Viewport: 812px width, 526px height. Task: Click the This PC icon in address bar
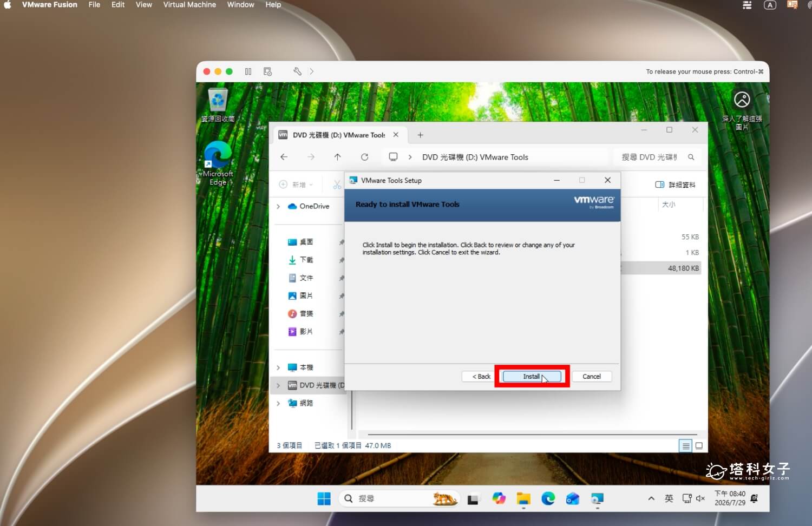[393, 157]
